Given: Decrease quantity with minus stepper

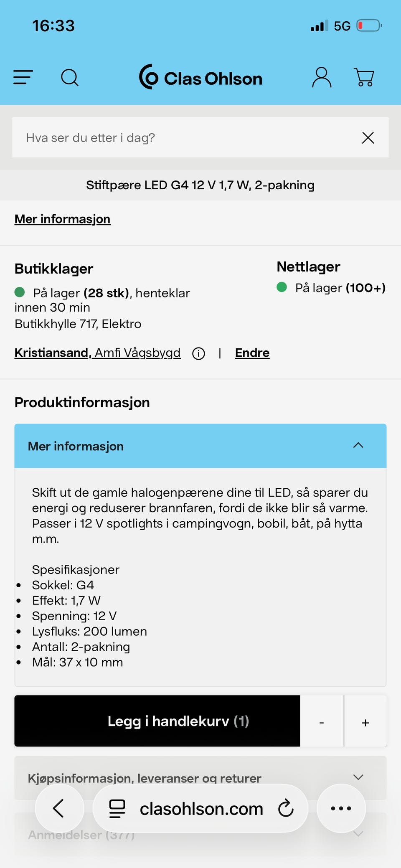Looking at the screenshot, I should [321, 721].
